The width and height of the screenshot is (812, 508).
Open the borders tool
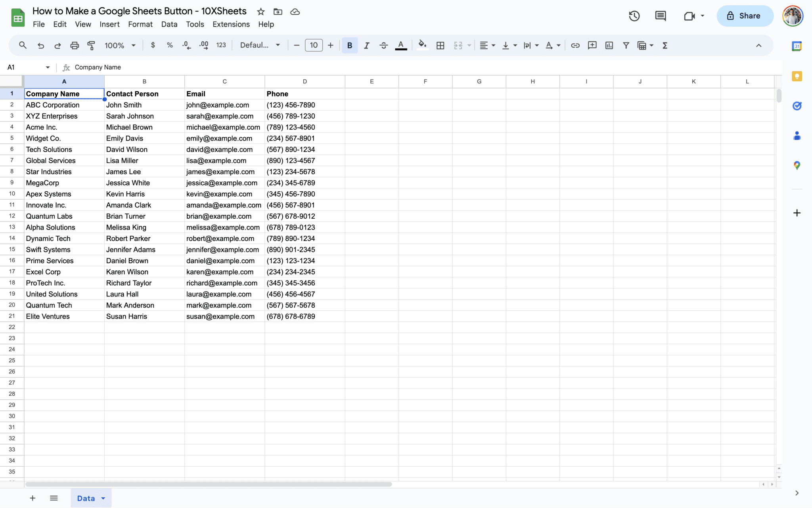click(440, 46)
